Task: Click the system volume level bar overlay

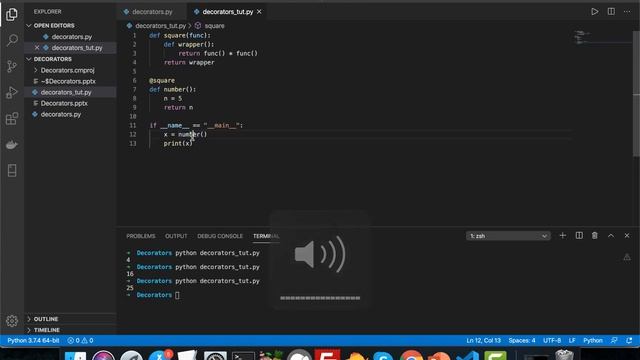Action: pos(320,298)
